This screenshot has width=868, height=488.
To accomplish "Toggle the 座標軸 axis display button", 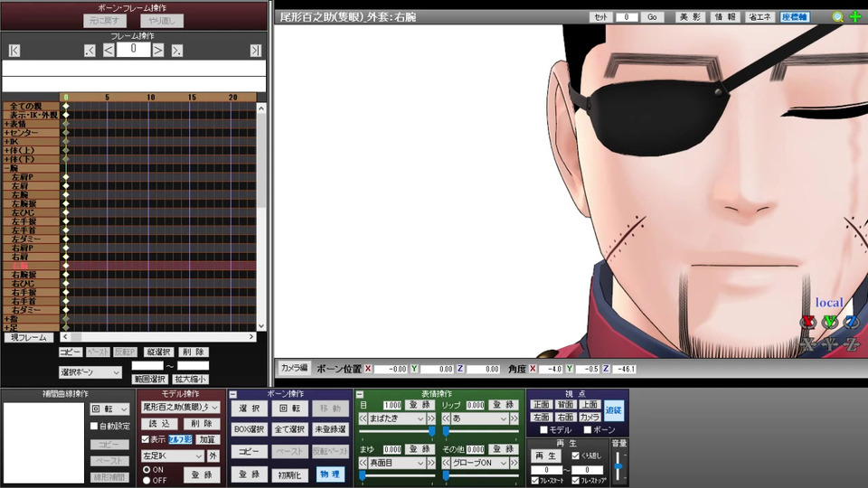I will click(795, 17).
